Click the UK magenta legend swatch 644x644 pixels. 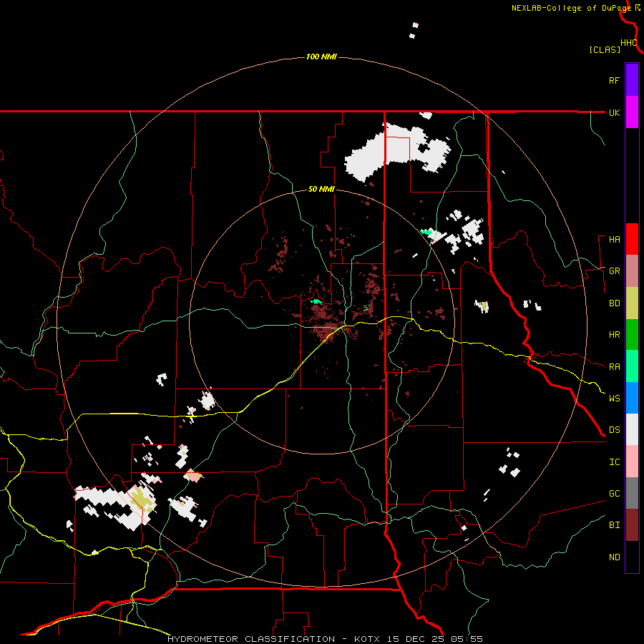(x=632, y=112)
